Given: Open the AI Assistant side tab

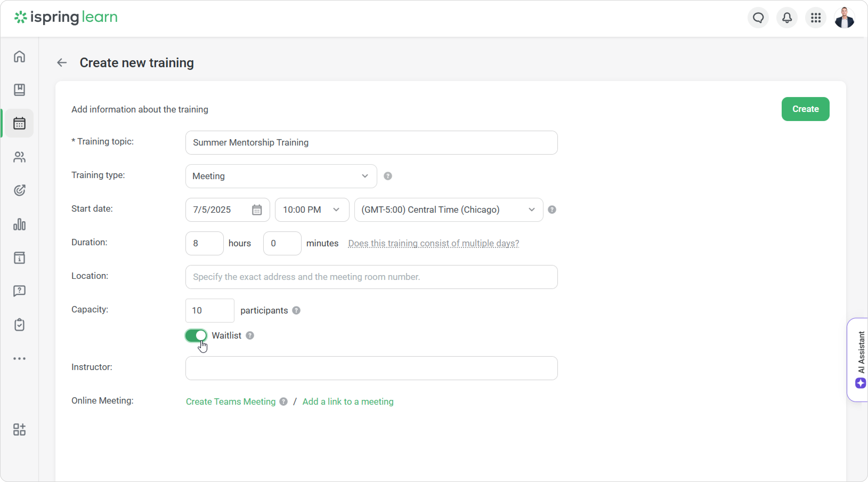Looking at the screenshot, I should pyautogui.click(x=858, y=360).
